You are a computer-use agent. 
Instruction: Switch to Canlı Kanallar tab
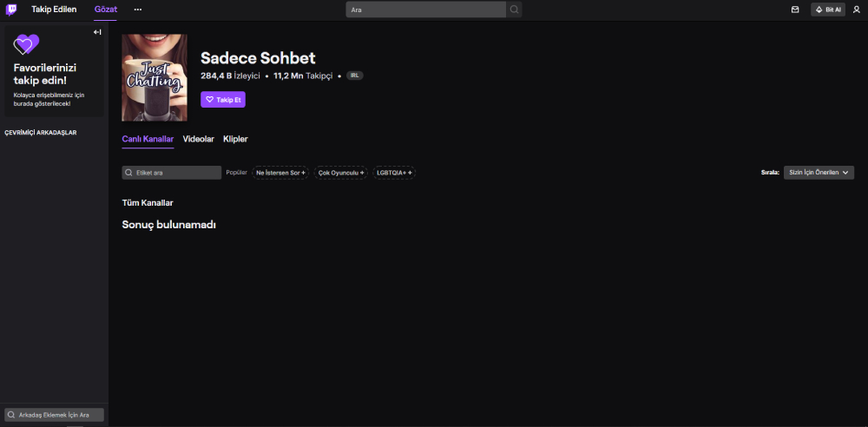point(148,139)
